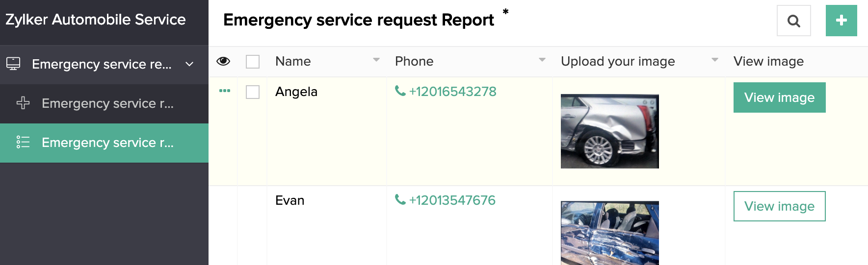Open the Phone column dropdown arrow
This screenshot has width=868, height=265.
coord(542,60)
